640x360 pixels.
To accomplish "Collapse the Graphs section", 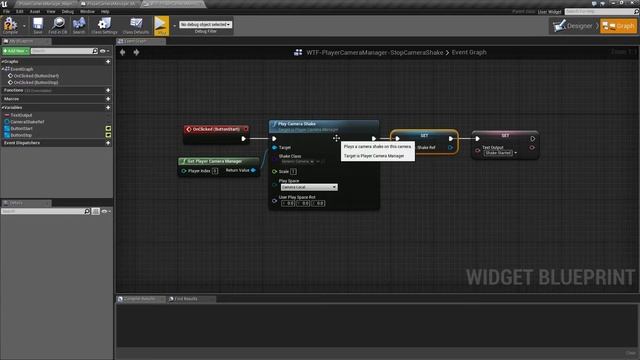I will coord(2,62).
